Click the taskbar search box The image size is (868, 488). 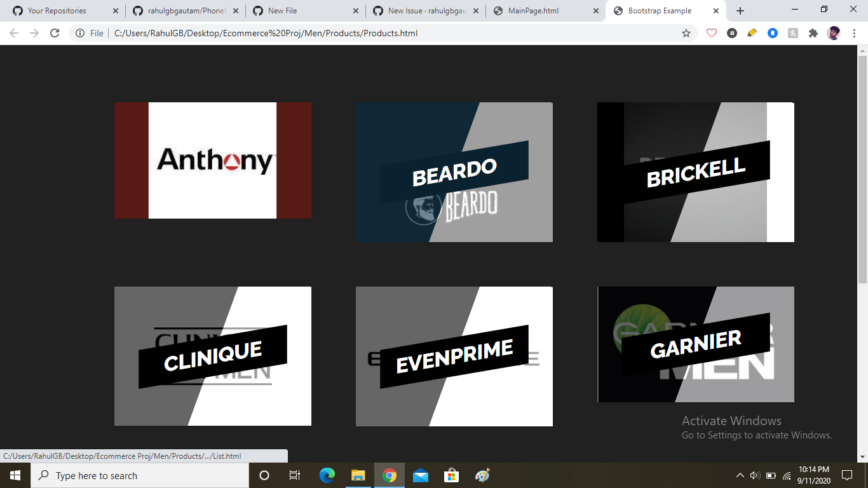[140, 475]
